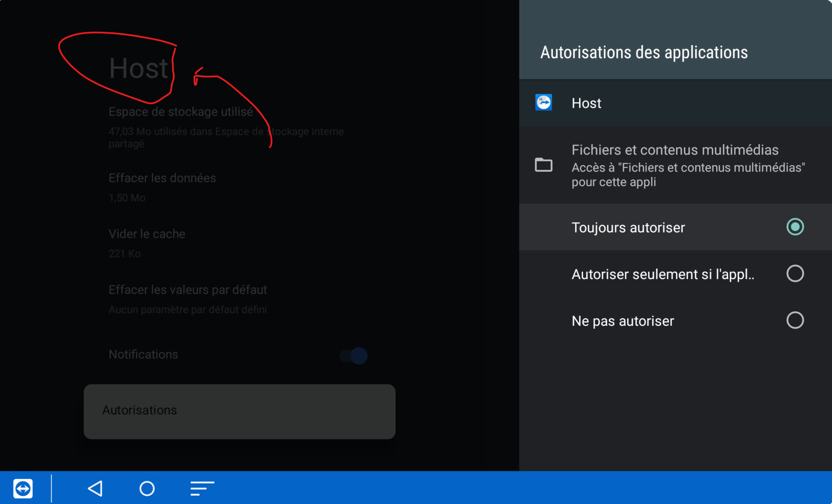Click Autorisations des applications title
This screenshot has width=832, height=504.
click(644, 53)
